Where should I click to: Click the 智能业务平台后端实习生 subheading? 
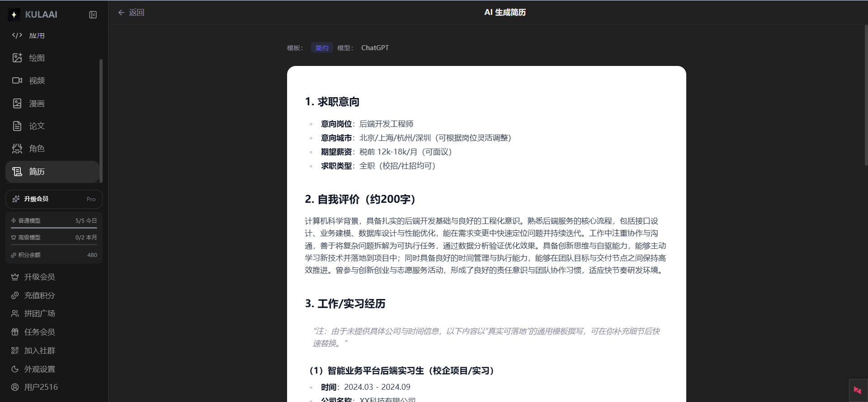402,371
